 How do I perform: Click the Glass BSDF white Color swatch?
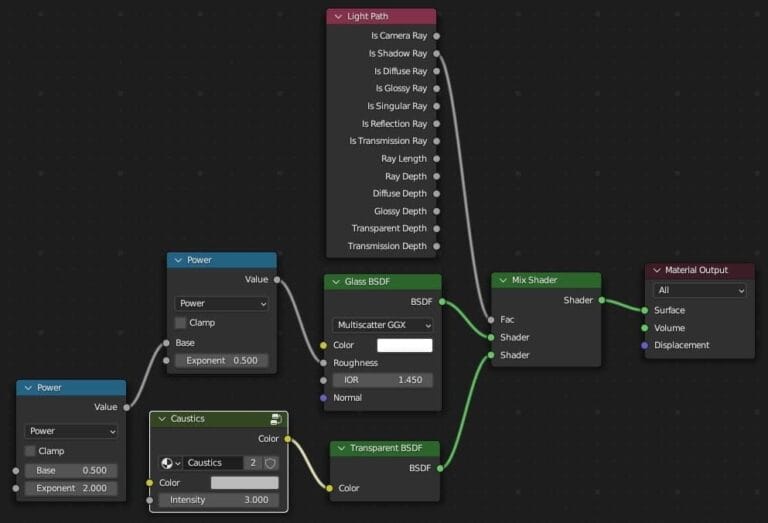(x=405, y=346)
